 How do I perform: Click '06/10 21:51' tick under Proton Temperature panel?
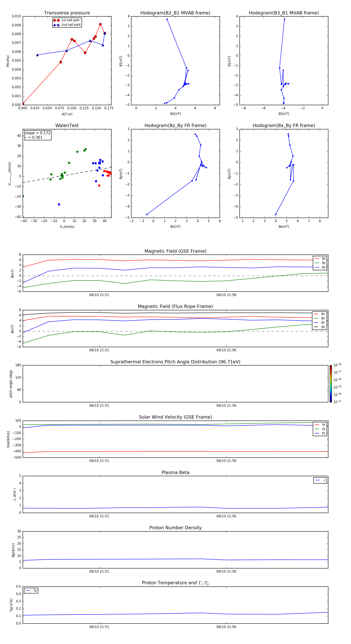pos(99,627)
